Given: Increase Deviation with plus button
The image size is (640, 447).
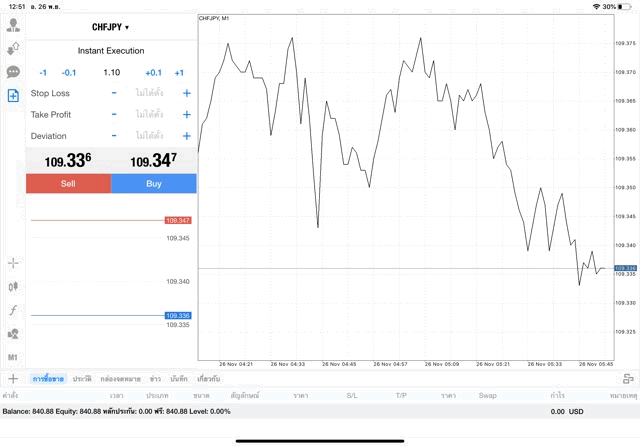Looking at the screenshot, I should tap(187, 136).
